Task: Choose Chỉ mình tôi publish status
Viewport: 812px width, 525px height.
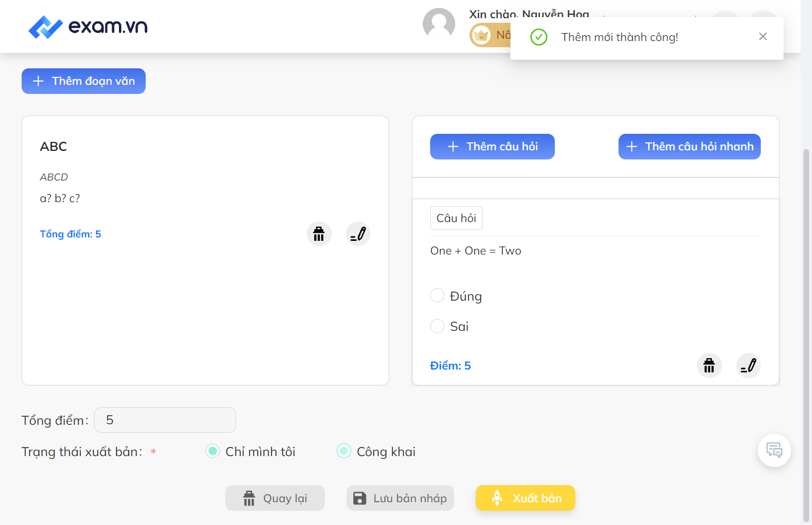Action: (212, 451)
